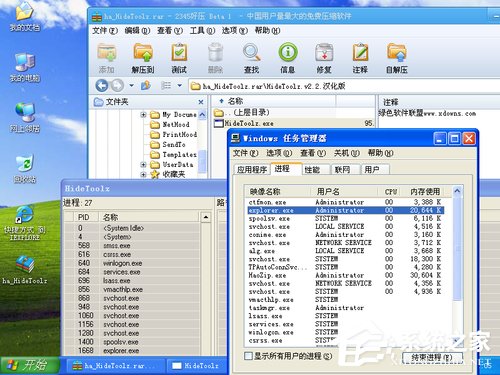This screenshot has width=500, height=375.
Task: Open 我的文档 desktop icon
Action: tap(24, 17)
